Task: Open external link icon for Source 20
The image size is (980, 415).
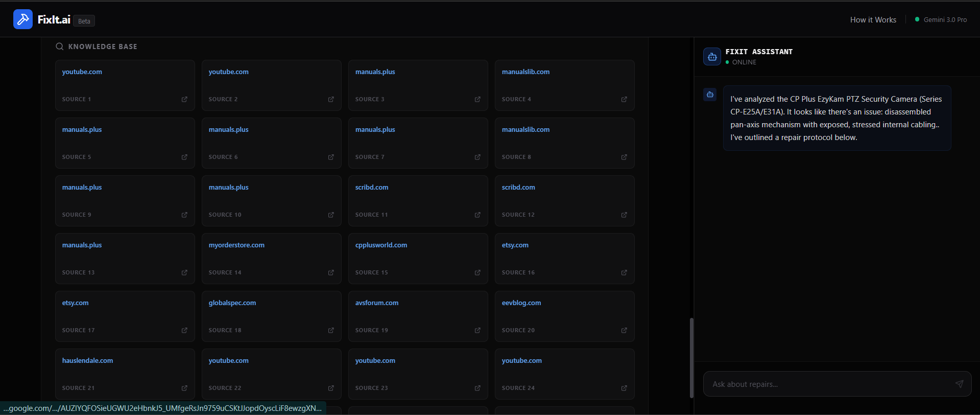Action: [x=624, y=330]
